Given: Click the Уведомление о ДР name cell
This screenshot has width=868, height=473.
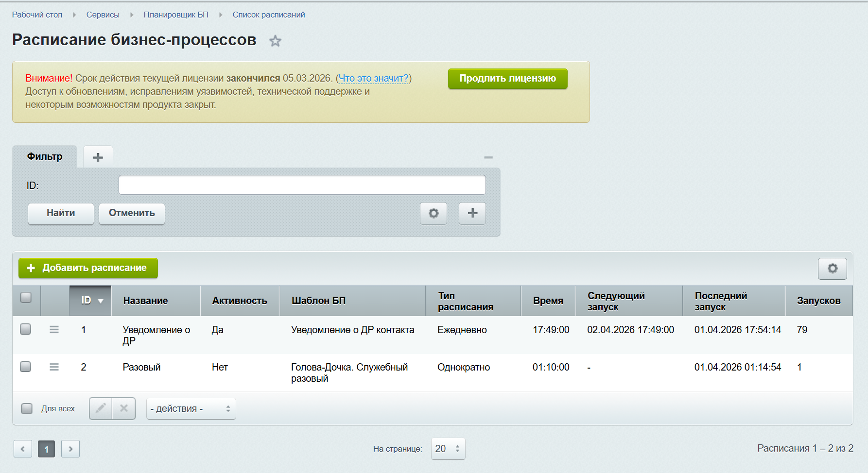Looking at the screenshot, I should tap(156, 335).
